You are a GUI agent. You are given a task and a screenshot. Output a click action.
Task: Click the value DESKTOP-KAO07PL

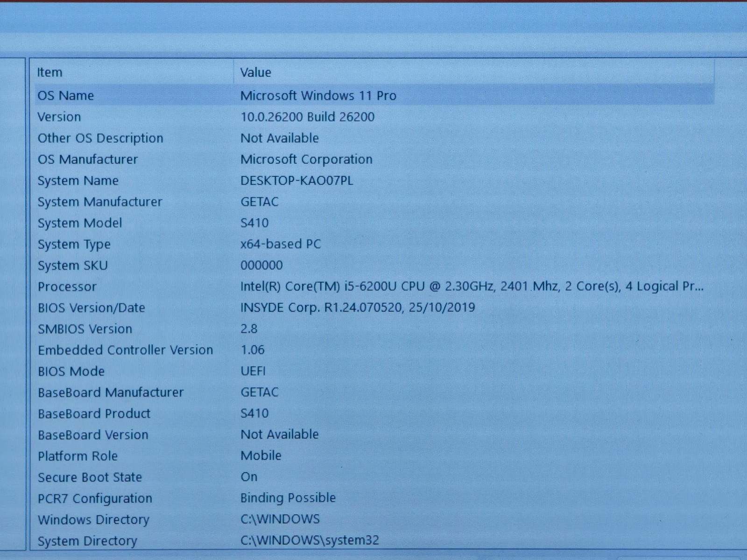point(297,181)
